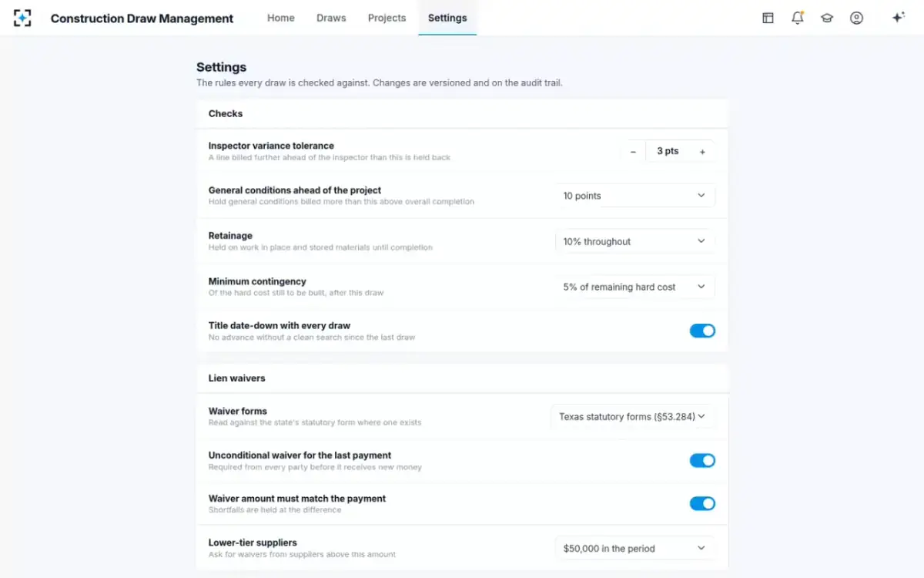Toggle Unconditional waiver for the last payment
Image resolution: width=924 pixels, height=578 pixels.
pyautogui.click(x=702, y=460)
